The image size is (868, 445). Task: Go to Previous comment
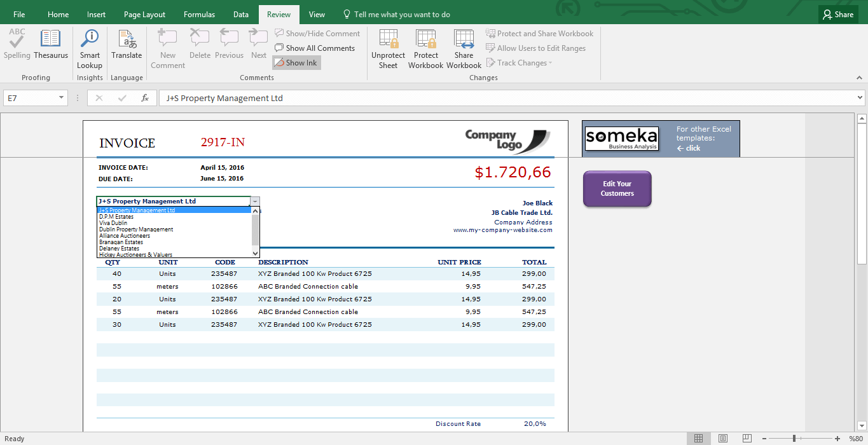click(x=229, y=44)
